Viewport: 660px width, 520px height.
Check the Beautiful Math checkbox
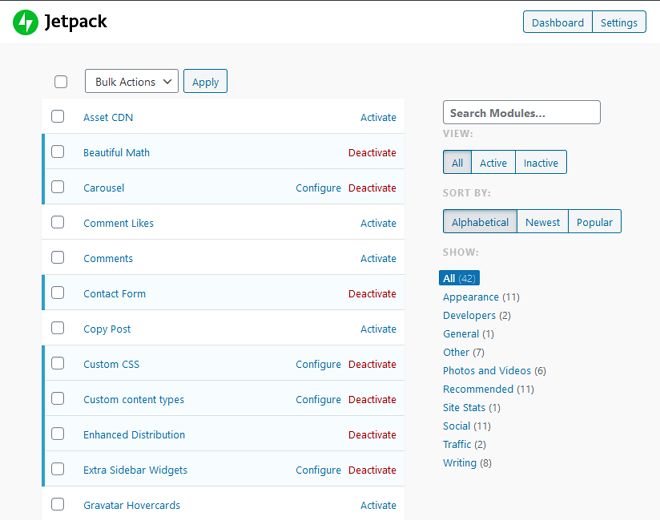point(58,152)
